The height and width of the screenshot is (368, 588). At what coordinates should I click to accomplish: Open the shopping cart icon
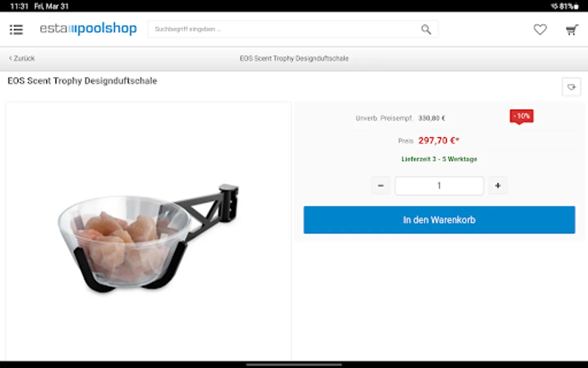[x=572, y=30]
